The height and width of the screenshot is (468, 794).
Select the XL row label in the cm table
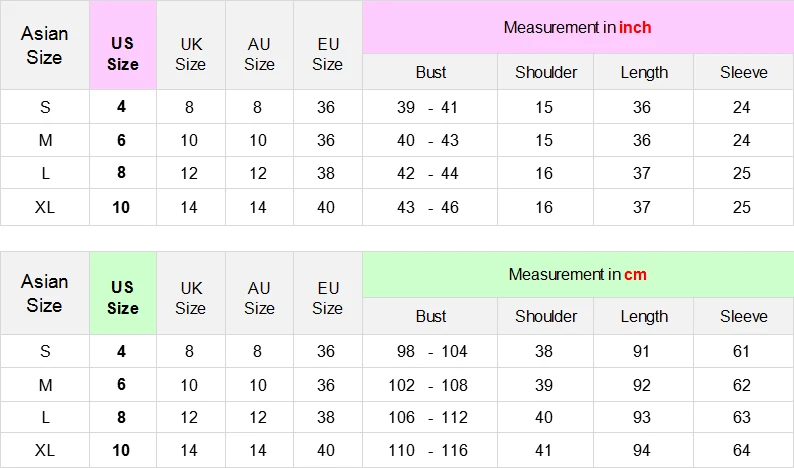pos(45,450)
